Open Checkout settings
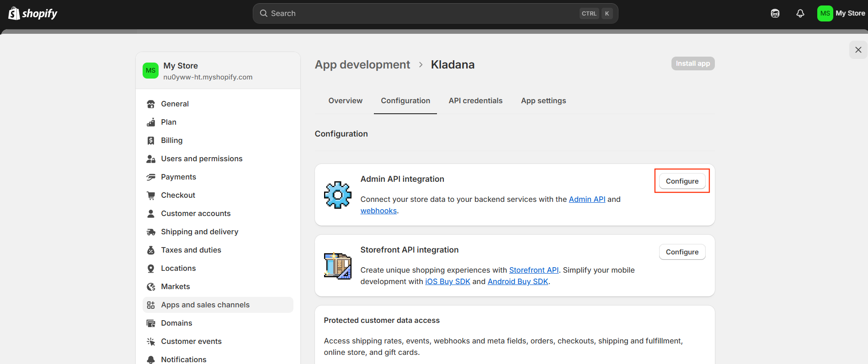This screenshot has width=868, height=364. pos(218,195)
